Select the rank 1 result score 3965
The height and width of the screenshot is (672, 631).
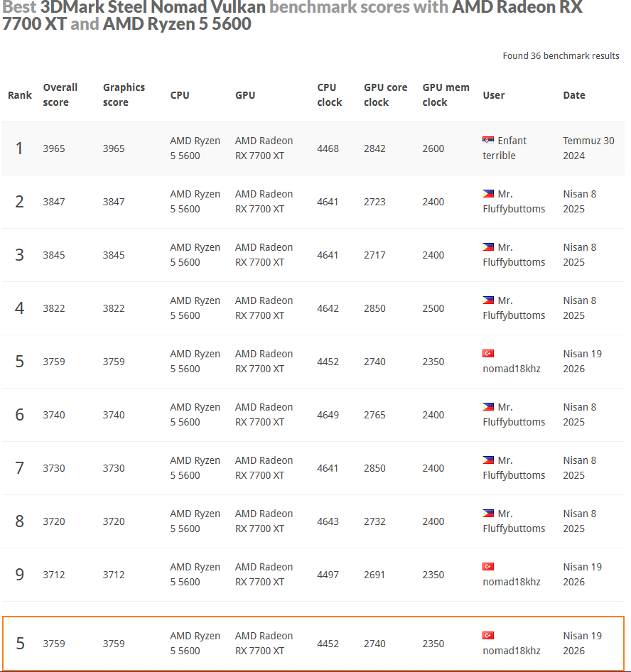54,148
